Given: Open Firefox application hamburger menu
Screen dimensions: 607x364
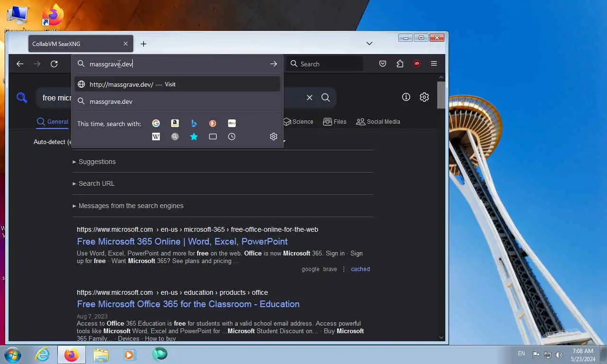Looking at the screenshot, I should tap(434, 64).
